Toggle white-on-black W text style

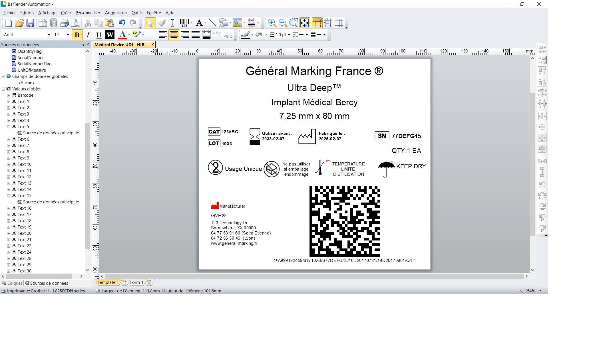pos(110,35)
